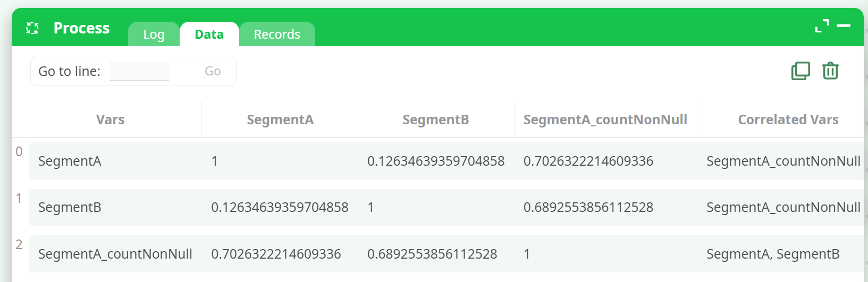
Task: Select the SegmentA_countNonNull row label
Action: point(115,254)
